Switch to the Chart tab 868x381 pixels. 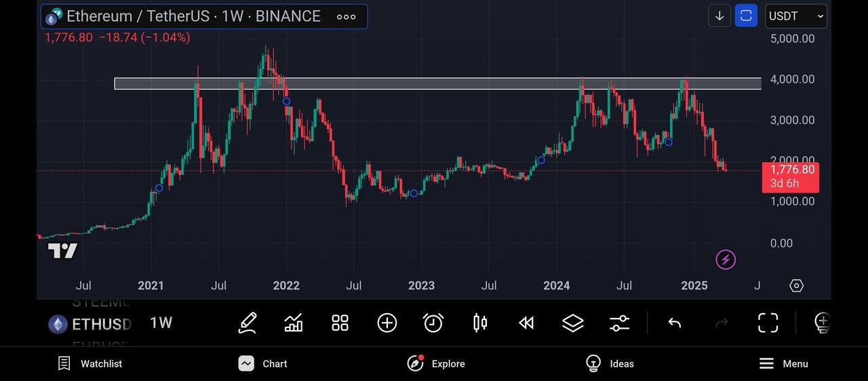coord(263,363)
